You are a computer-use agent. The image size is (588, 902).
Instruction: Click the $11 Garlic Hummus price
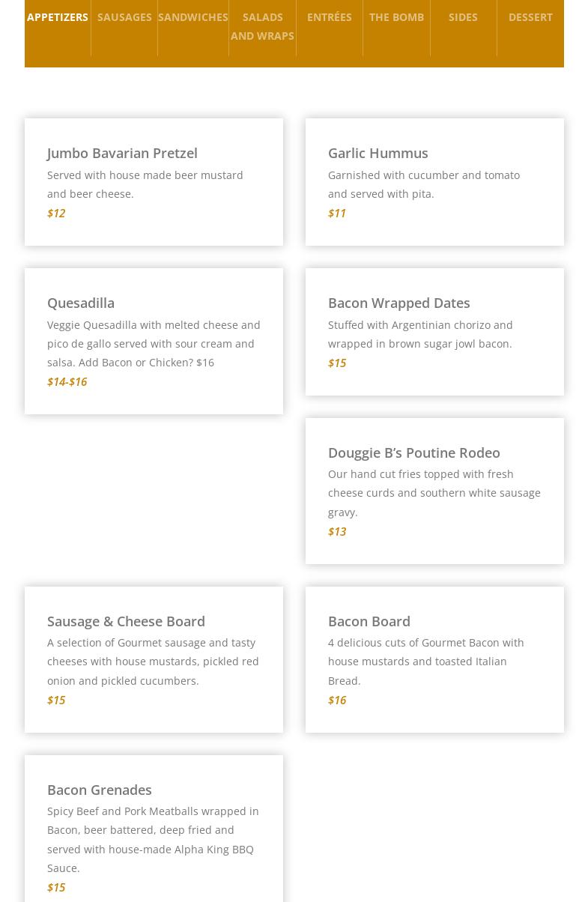pos(337,213)
